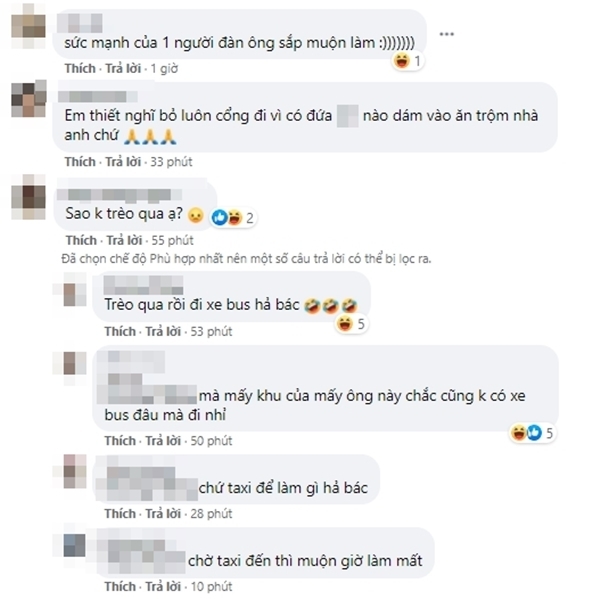Click Trả lời under the 10 phút reply

coord(163,587)
